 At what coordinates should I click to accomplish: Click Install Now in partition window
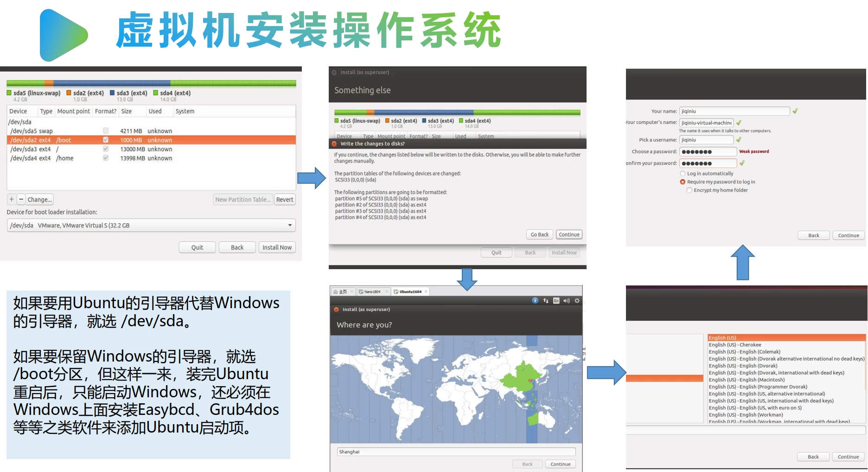(x=277, y=247)
